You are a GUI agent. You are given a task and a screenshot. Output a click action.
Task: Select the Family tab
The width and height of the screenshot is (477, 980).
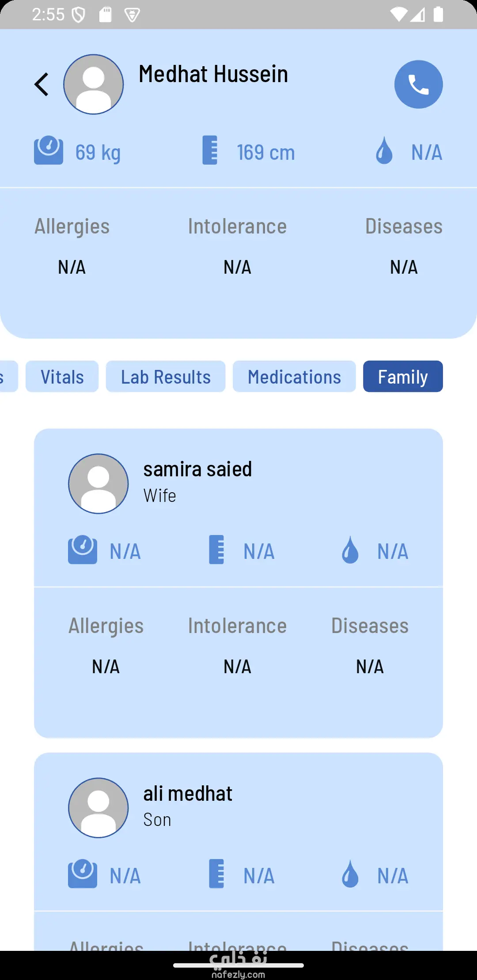tap(403, 377)
